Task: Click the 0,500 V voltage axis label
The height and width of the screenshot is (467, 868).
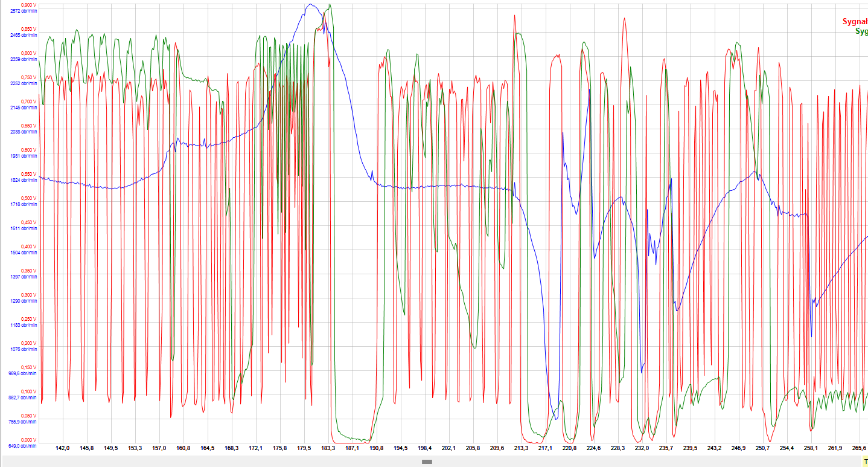Action: (x=28, y=198)
